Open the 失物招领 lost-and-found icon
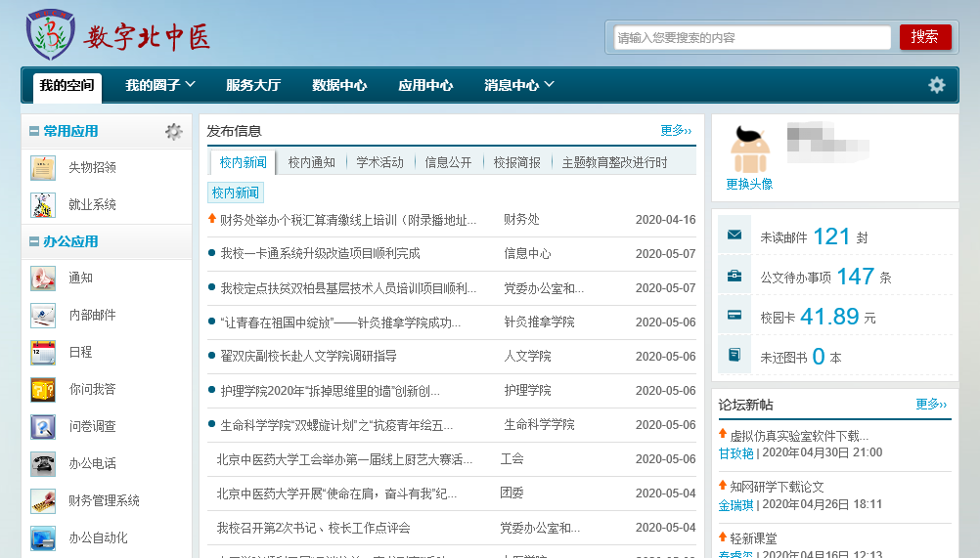This screenshot has height=558, width=980. coord(43,168)
